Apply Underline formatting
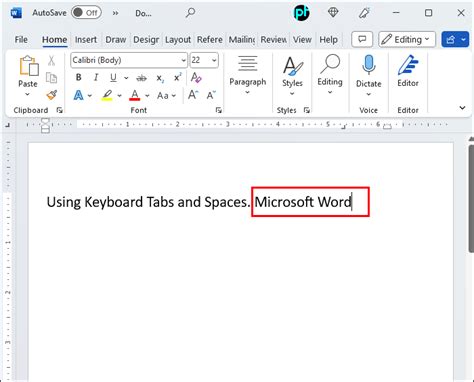 coord(113,78)
